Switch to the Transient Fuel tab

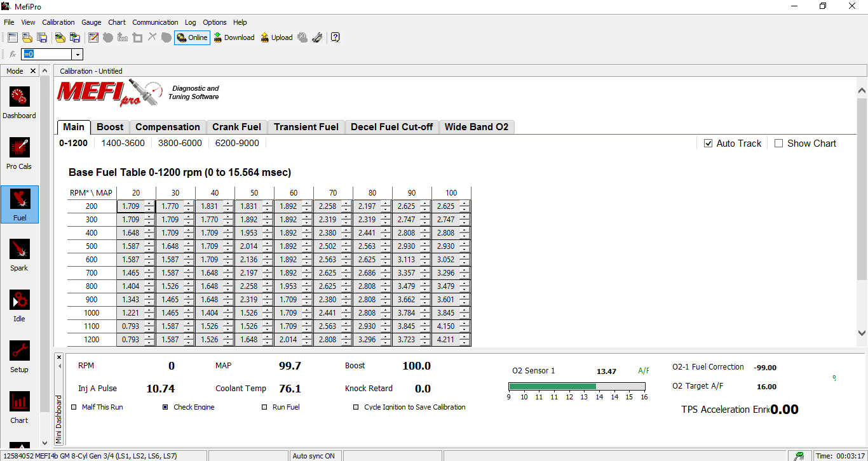coord(306,127)
